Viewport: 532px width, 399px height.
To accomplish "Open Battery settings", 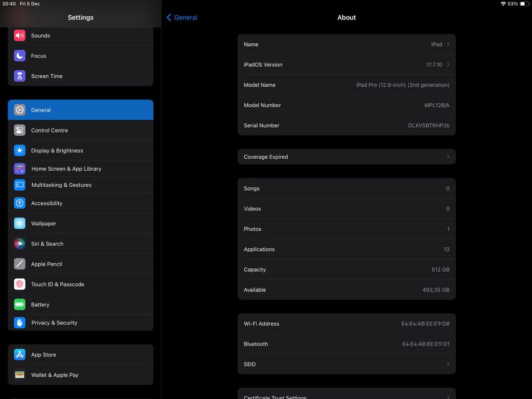I will [x=80, y=304].
